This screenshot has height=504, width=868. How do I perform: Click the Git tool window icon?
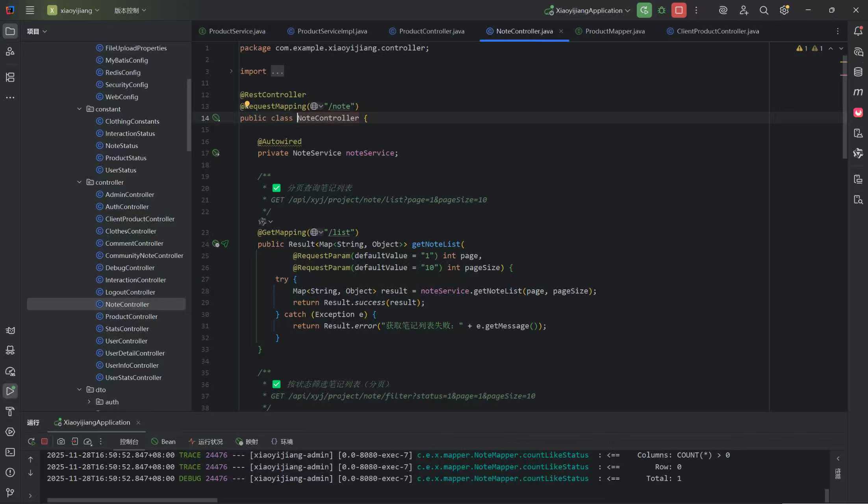[10, 492]
